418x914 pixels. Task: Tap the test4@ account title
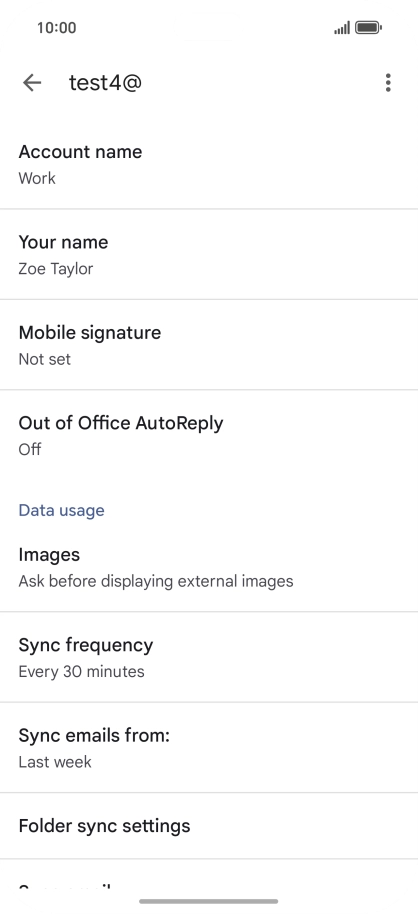point(106,83)
